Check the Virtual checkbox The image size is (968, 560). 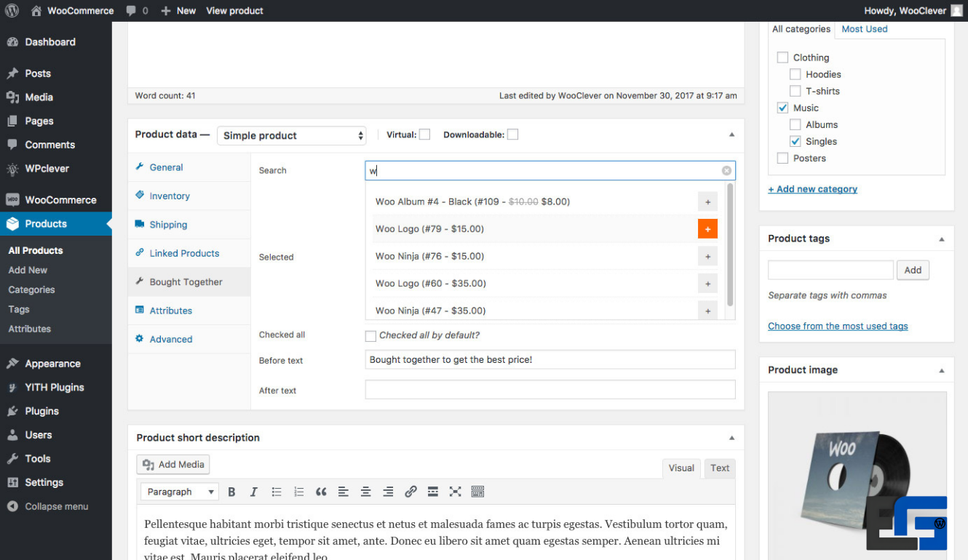pyautogui.click(x=424, y=135)
